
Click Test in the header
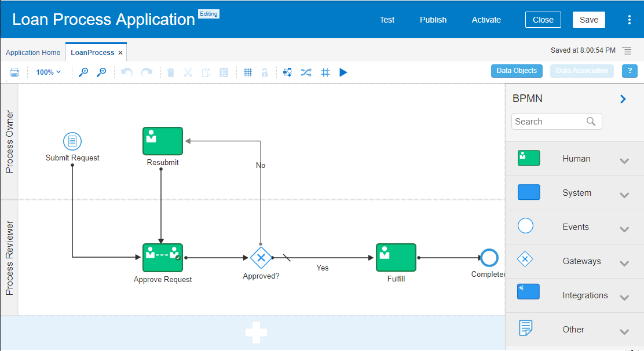click(x=387, y=20)
